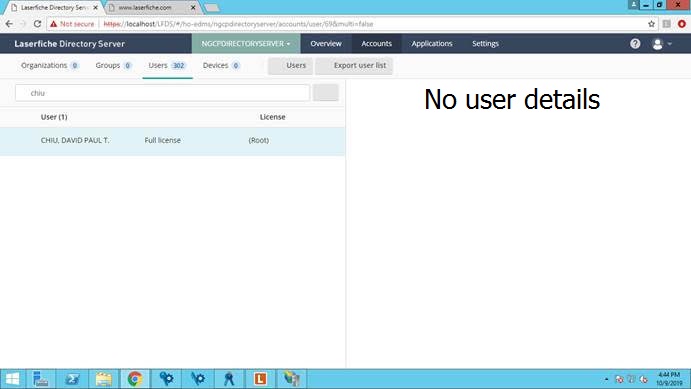Open the Applications menu
The image size is (691, 389).
click(x=432, y=44)
